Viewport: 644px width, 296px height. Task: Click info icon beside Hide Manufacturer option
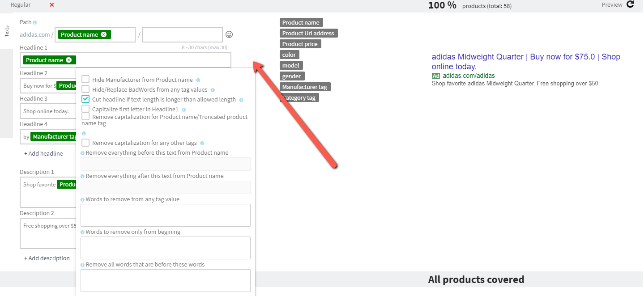[198, 80]
